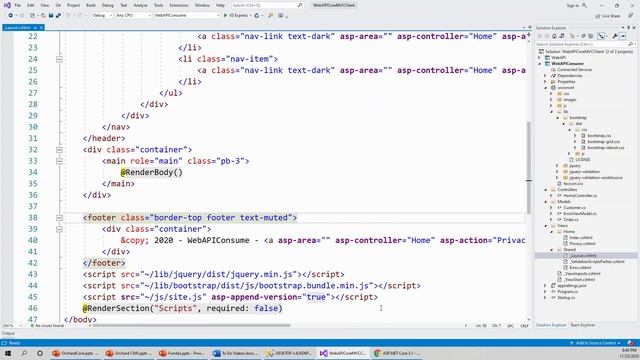Click the browser refresh icon next to IIS Express

(x=257, y=16)
